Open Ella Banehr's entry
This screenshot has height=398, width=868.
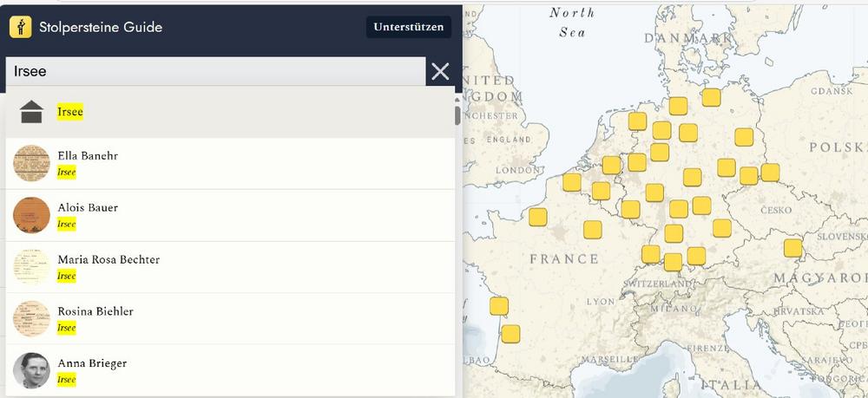point(88,156)
